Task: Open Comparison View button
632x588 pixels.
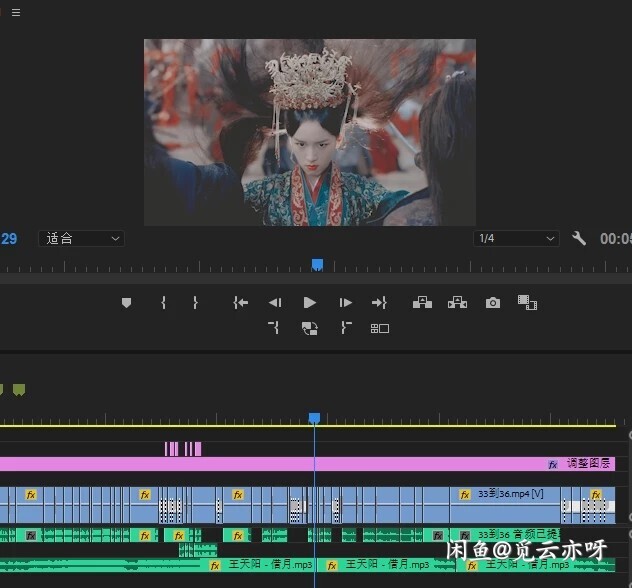Action: [527, 303]
